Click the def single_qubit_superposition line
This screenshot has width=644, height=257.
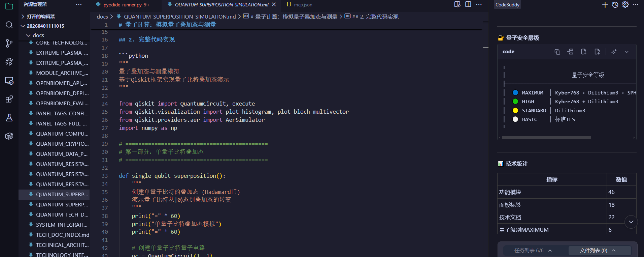[172, 176]
